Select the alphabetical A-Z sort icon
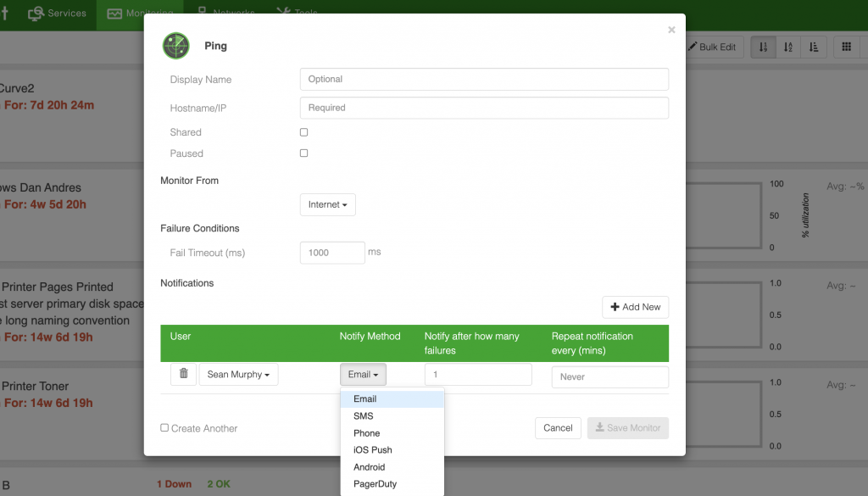Image resolution: width=868 pixels, height=496 pixels. click(787, 47)
